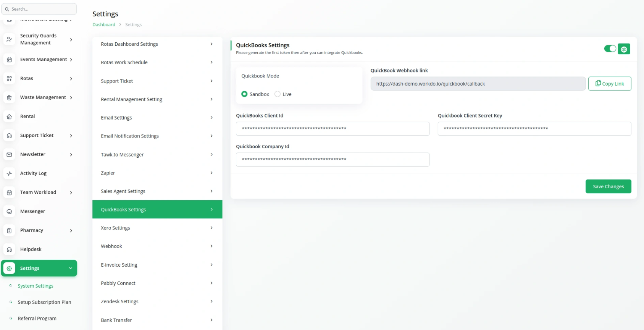Screen dimensions: 644x330
Task: Open Referral Program link
Action: tap(37, 318)
